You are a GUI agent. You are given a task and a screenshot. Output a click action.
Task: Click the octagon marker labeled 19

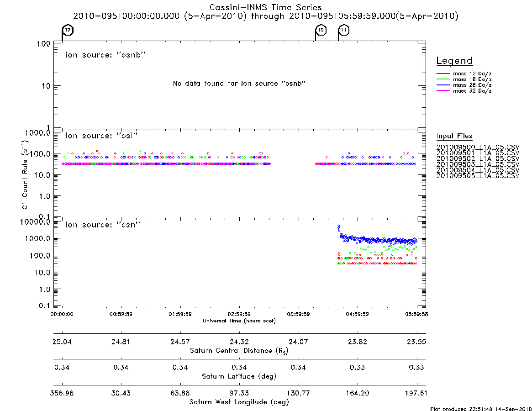coord(321,30)
